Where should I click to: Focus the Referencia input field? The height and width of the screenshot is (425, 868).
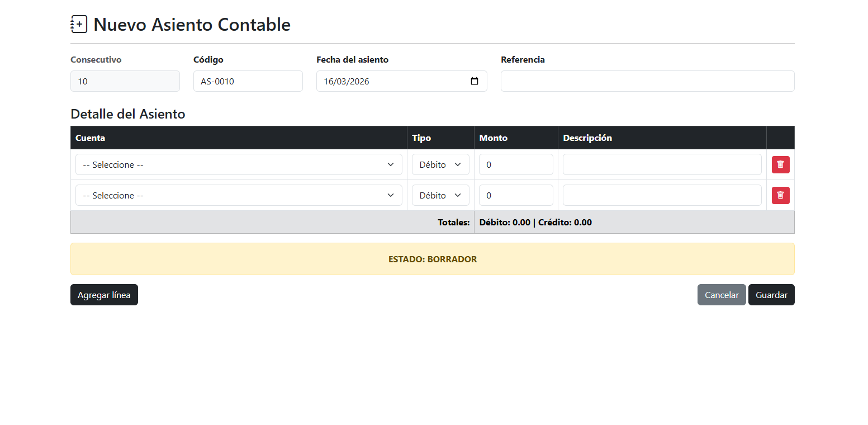click(647, 81)
